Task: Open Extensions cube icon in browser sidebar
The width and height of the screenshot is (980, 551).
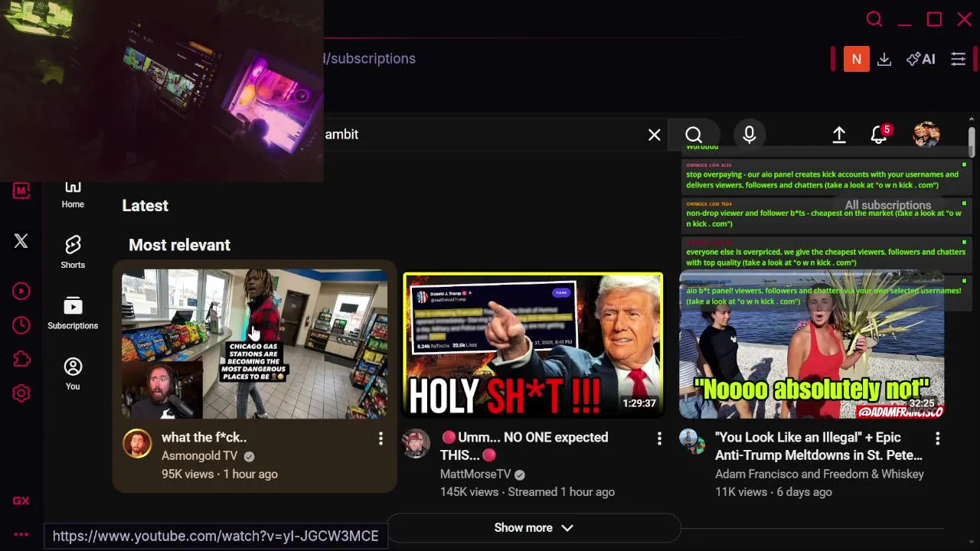Action: [21, 359]
